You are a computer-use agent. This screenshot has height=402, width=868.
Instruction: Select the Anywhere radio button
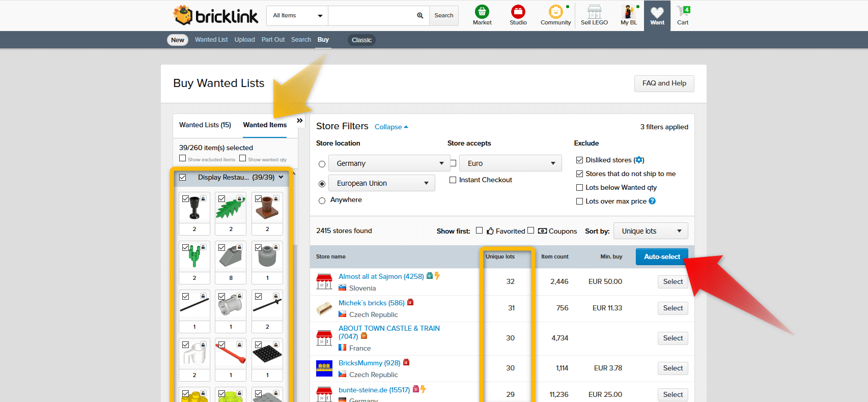[322, 200]
